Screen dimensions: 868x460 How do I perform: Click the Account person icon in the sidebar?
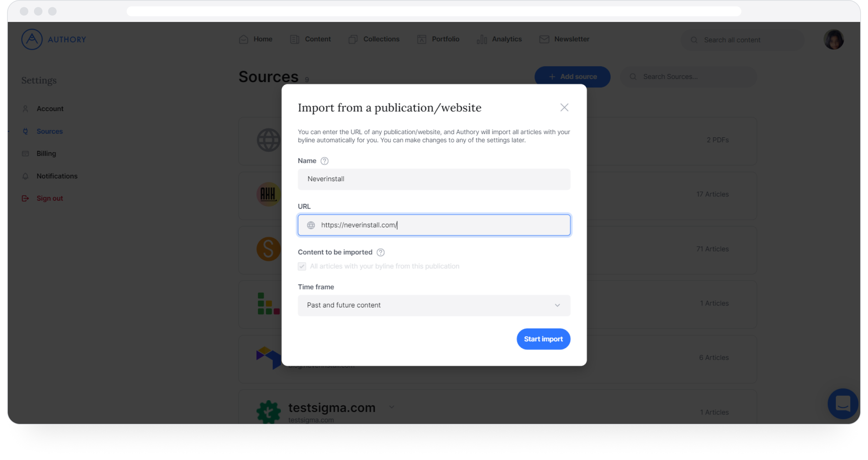[25, 109]
